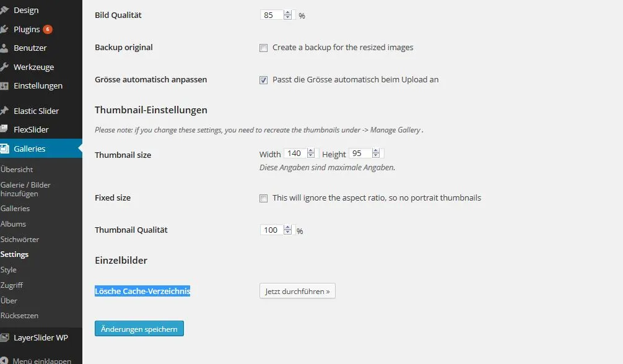Screen dimensions: 623x364
Task: Open Einstellungen via its sliders icon
Action: coord(4,86)
